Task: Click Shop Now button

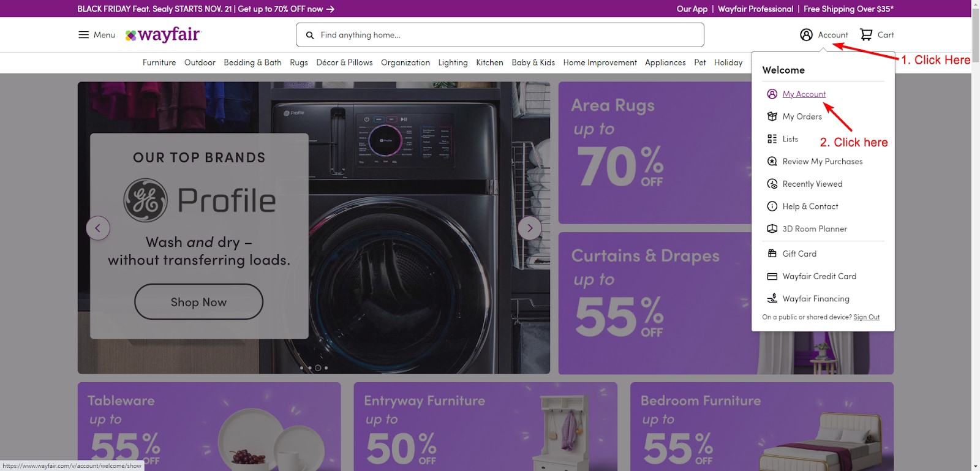Action: pyautogui.click(x=198, y=302)
